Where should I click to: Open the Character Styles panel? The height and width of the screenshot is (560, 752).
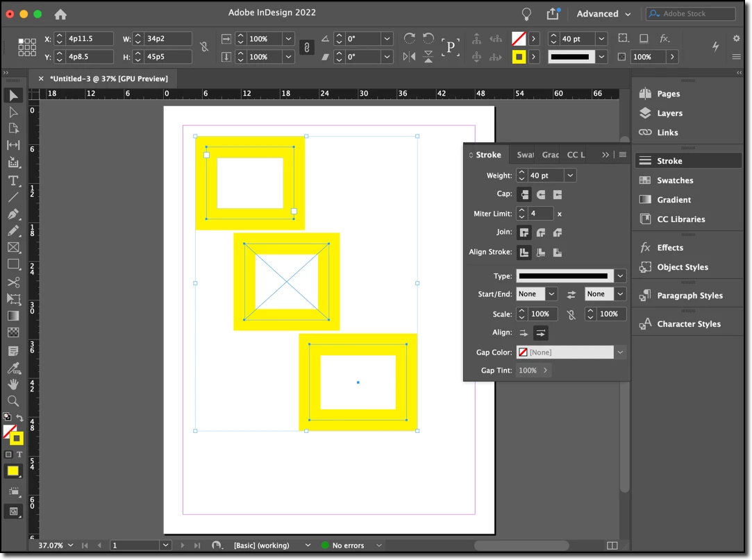(687, 324)
